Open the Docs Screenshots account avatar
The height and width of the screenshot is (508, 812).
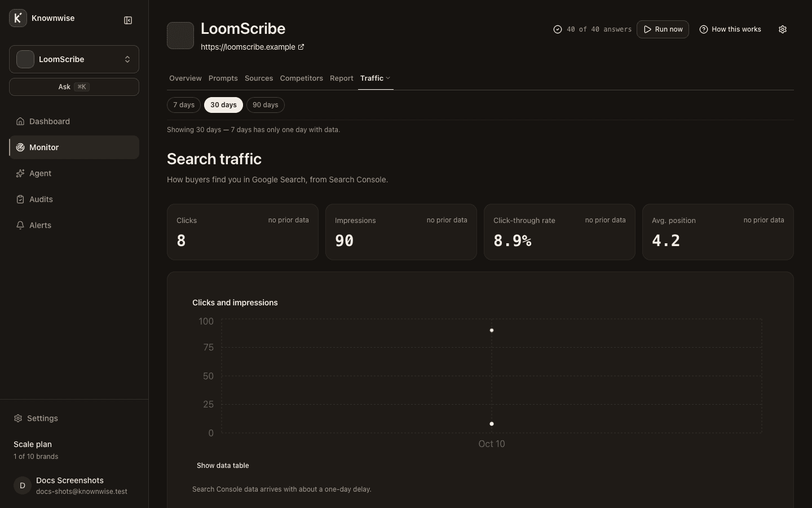(23, 485)
